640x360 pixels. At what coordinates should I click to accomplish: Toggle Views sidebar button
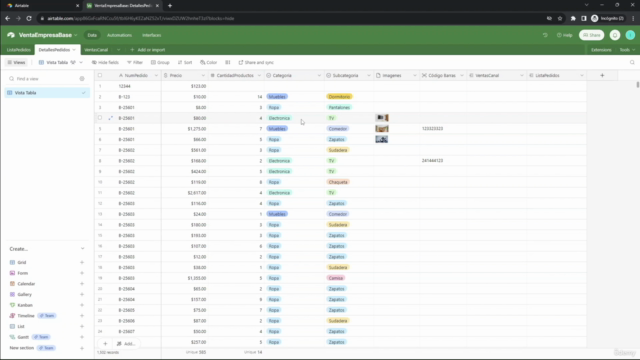point(16,62)
